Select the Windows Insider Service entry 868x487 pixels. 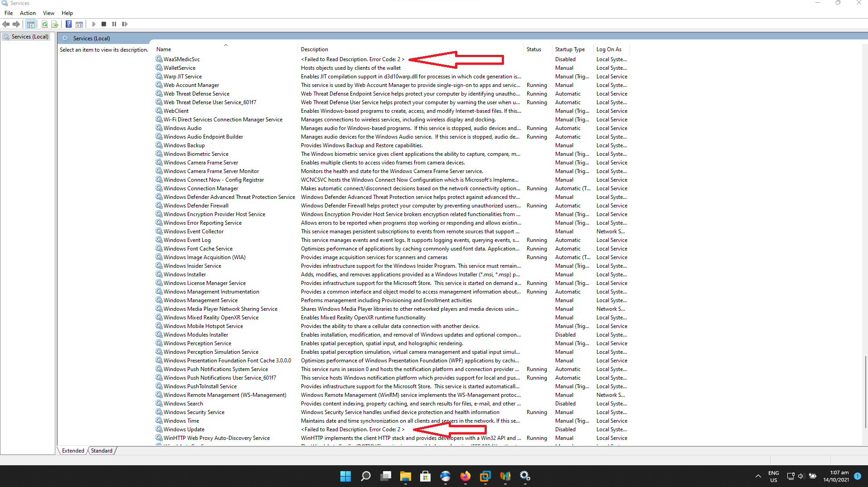(x=192, y=266)
